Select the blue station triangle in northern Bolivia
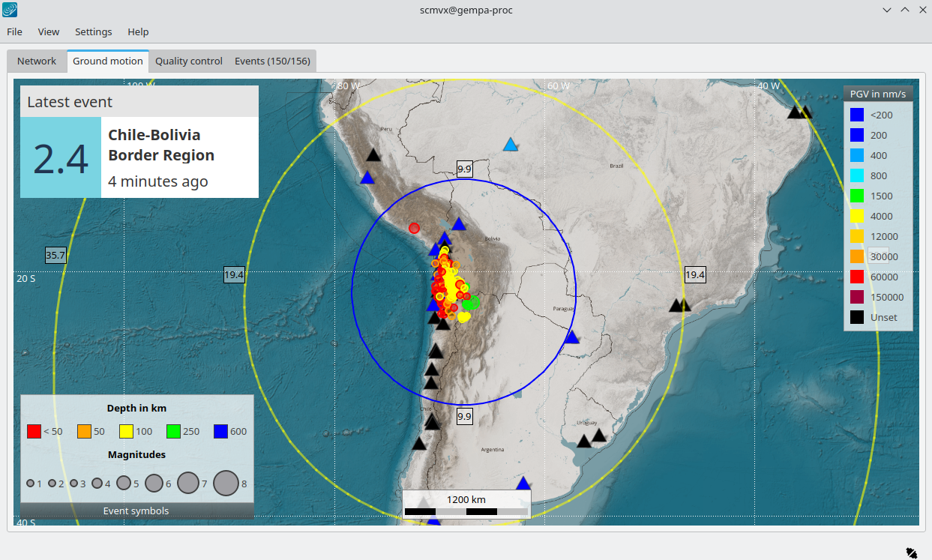Screen dimensions: 932x560 coord(459,224)
